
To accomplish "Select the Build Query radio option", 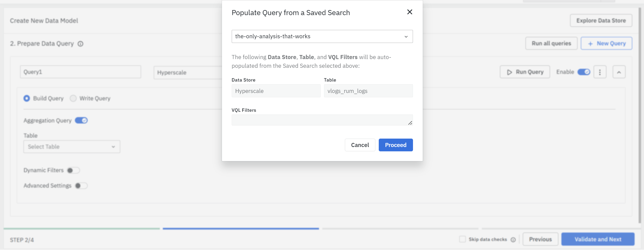I will [27, 98].
